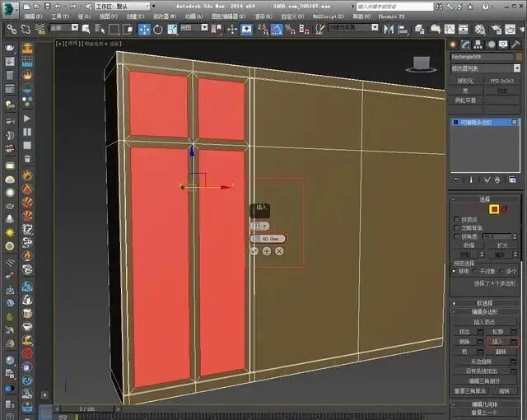Activate the Select and Move tool
527x420 pixels.
(x=144, y=30)
